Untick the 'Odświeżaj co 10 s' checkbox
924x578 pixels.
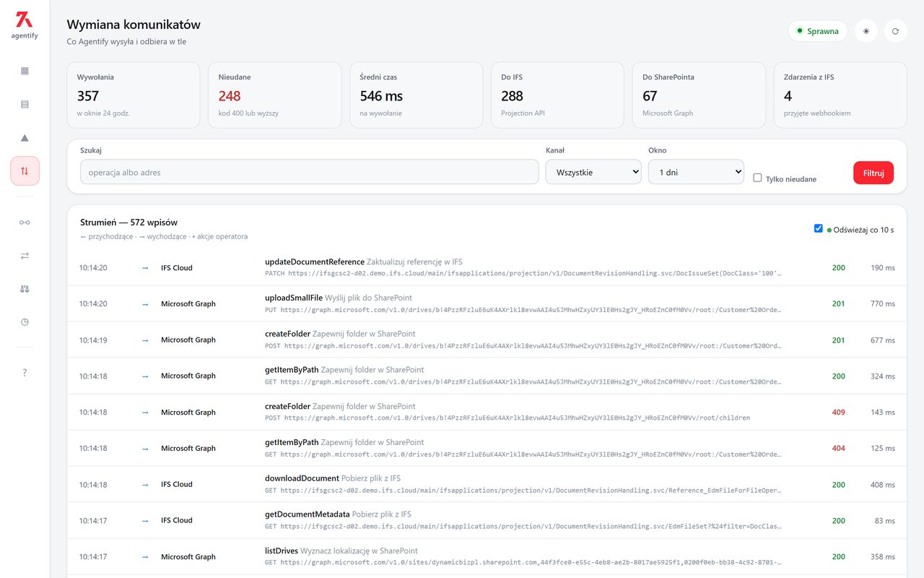(x=818, y=228)
